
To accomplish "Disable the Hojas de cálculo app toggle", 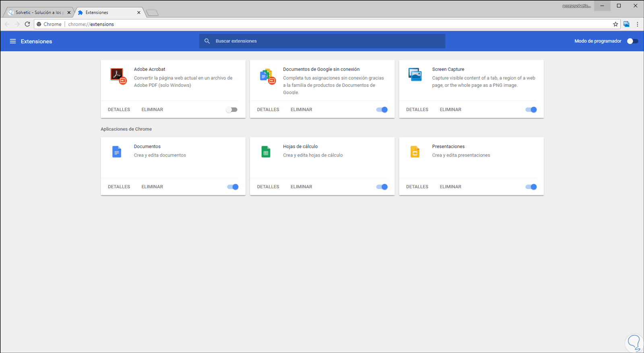I will (382, 187).
